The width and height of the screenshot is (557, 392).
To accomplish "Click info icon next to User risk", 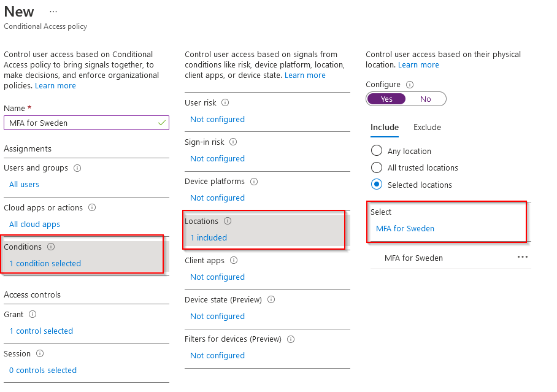I will [225, 103].
